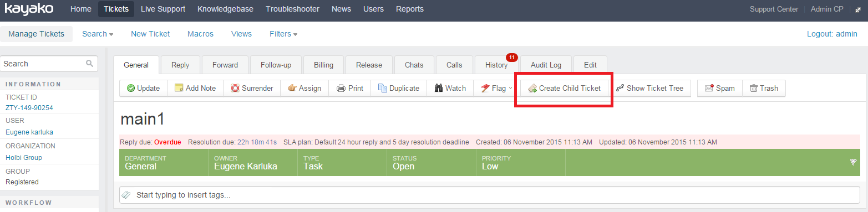Open the Admin CP link

827,9
